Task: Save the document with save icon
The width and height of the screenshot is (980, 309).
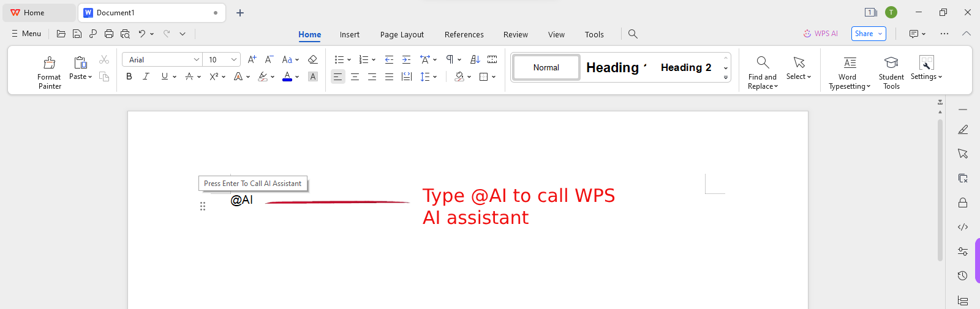Action: [77, 34]
